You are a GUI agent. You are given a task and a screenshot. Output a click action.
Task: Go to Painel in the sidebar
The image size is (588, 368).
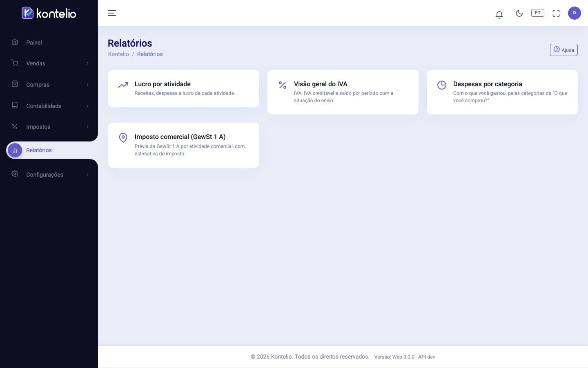34,43
